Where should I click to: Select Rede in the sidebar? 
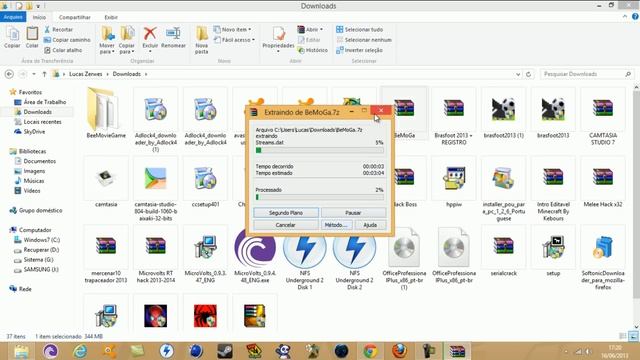click(x=20, y=289)
